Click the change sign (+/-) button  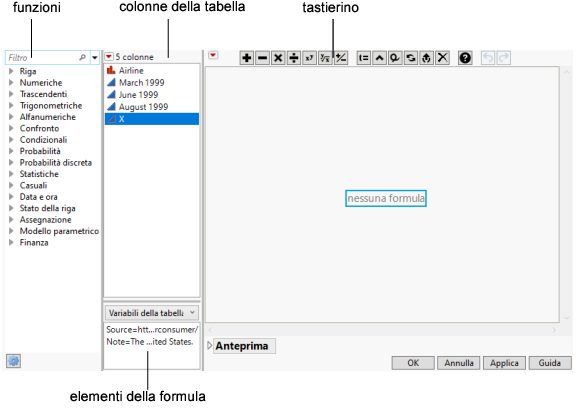[x=341, y=58]
